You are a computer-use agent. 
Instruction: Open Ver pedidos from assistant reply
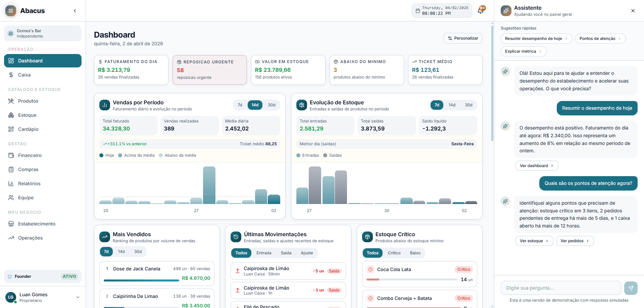click(x=575, y=241)
